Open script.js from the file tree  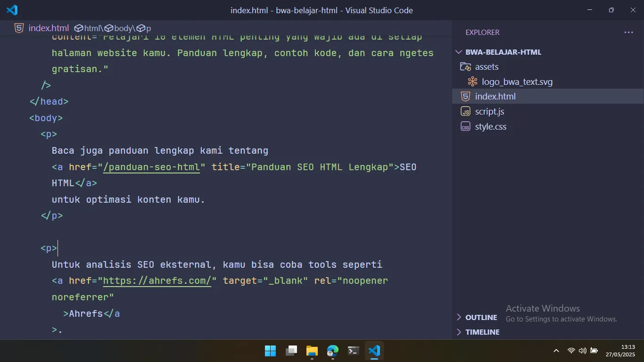tap(489, 112)
